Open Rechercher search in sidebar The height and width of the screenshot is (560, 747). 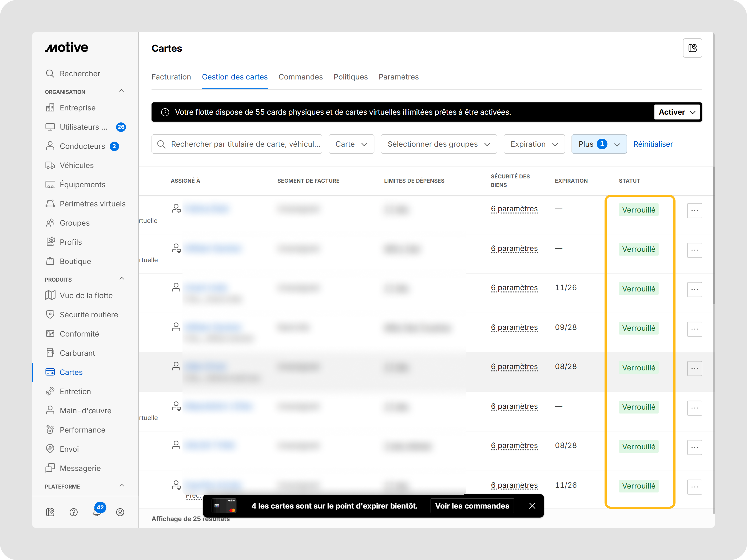pyautogui.click(x=73, y=74)
